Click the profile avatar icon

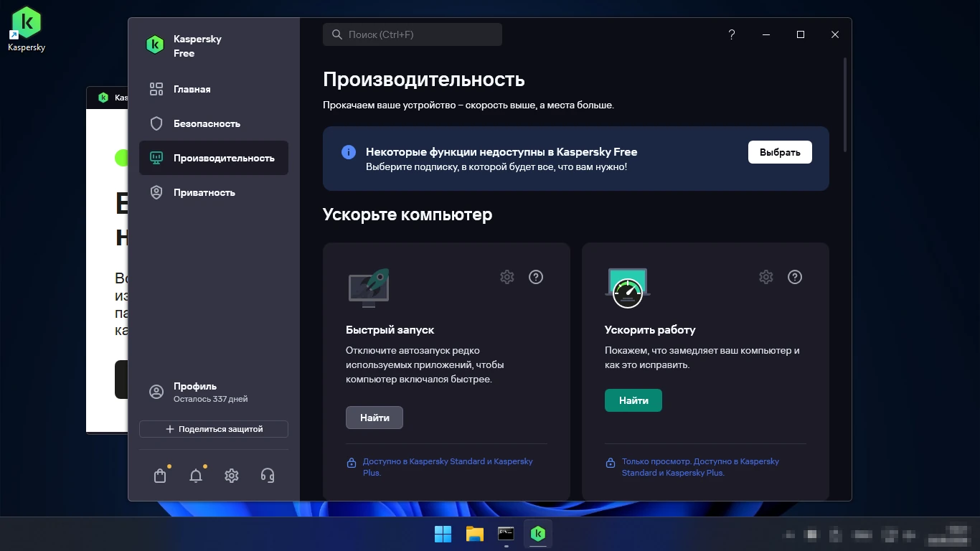(x=156, y=392)
